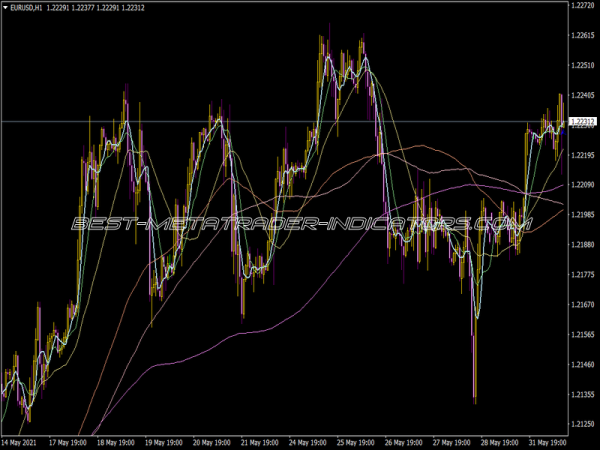Click the 14 May 2021 date label
This screenshot has width=600, height=450.
[x=19, y=443]
